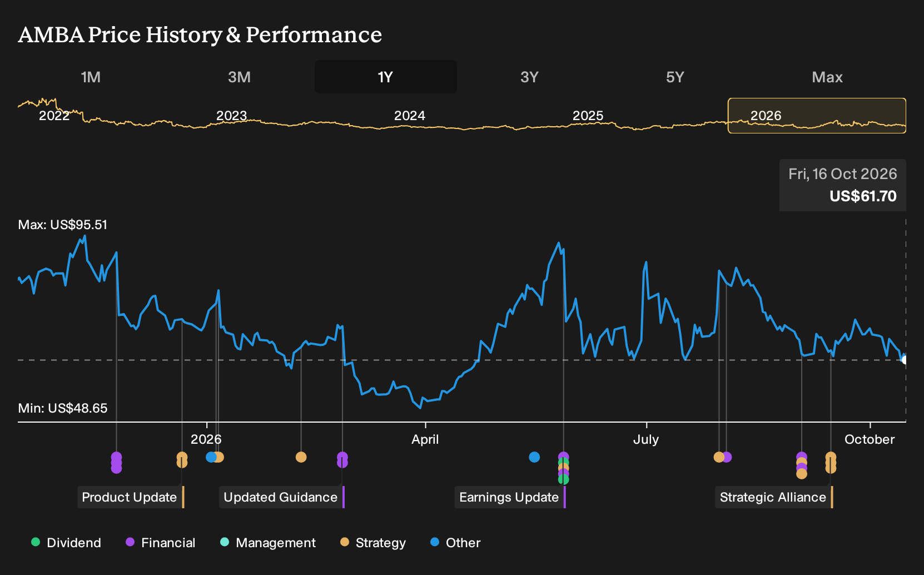Toggle the Dividend legend filter
The width and height of the screenshot is (924, 575).
tap(66, 543)
